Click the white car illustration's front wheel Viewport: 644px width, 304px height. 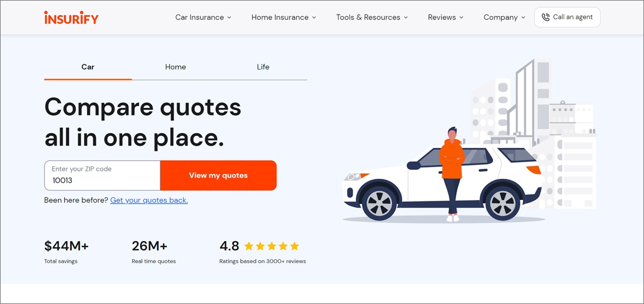(379, 202)
